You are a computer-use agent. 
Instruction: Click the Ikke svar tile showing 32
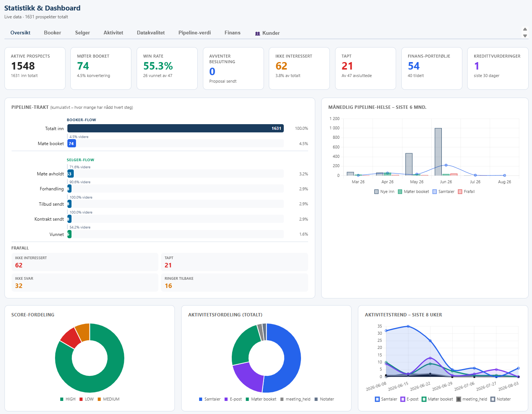(x=85, y=283)
